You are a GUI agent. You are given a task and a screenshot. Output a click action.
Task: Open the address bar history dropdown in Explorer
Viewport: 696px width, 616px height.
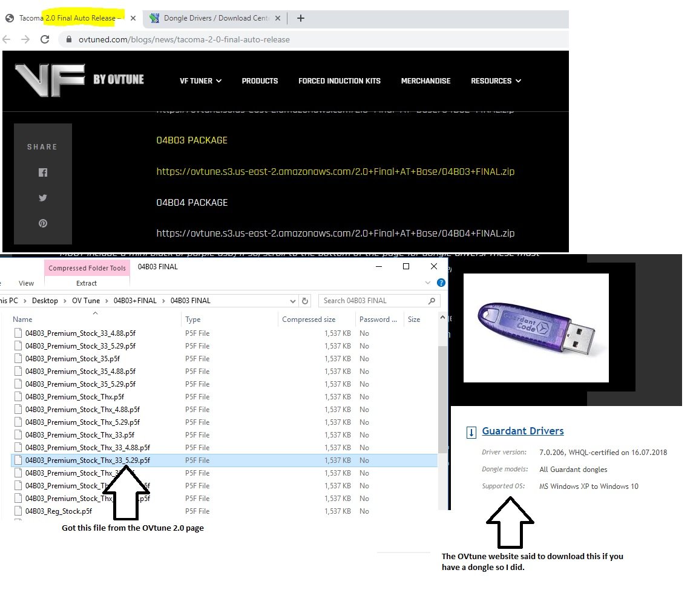[x=292, y=301]
